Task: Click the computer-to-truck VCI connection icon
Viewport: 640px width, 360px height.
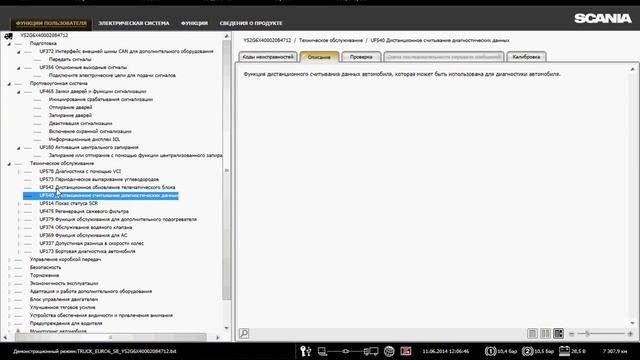Action: point(348,351)
